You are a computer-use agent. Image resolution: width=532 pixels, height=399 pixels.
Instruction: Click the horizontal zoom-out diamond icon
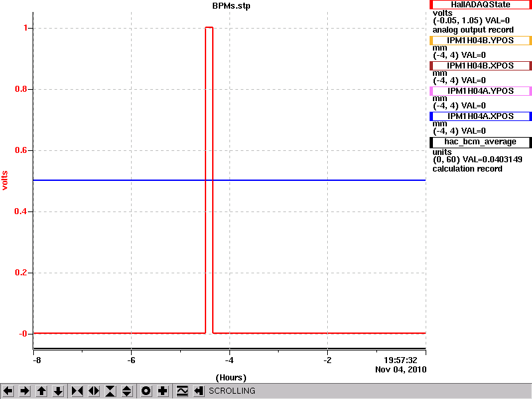coord(94,391)
